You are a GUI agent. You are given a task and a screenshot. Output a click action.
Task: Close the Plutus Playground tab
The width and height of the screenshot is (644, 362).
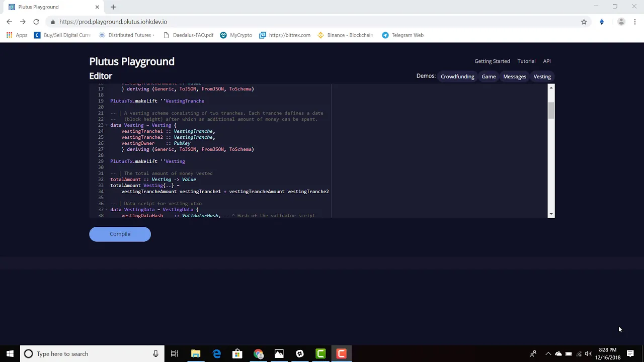(x=97, y=7)
